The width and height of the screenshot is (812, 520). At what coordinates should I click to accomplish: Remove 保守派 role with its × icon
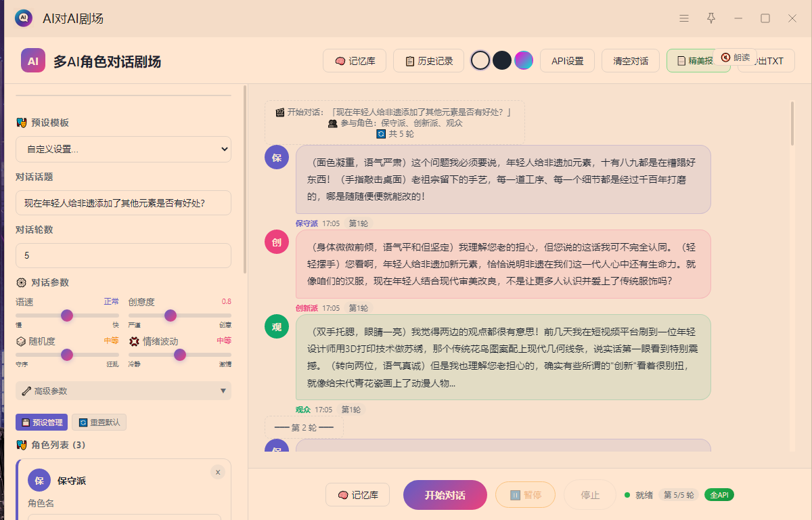(217, 472)
